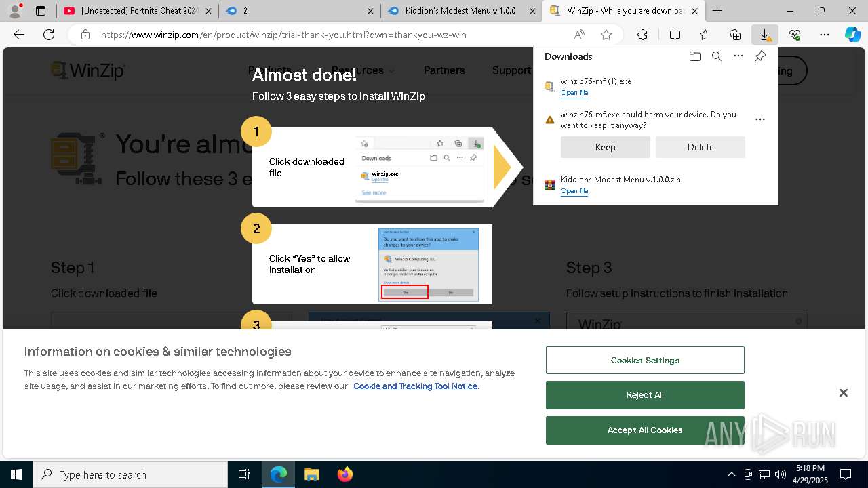
Task: Open Partners menu on WinZip site
Action: click(444, 70)
